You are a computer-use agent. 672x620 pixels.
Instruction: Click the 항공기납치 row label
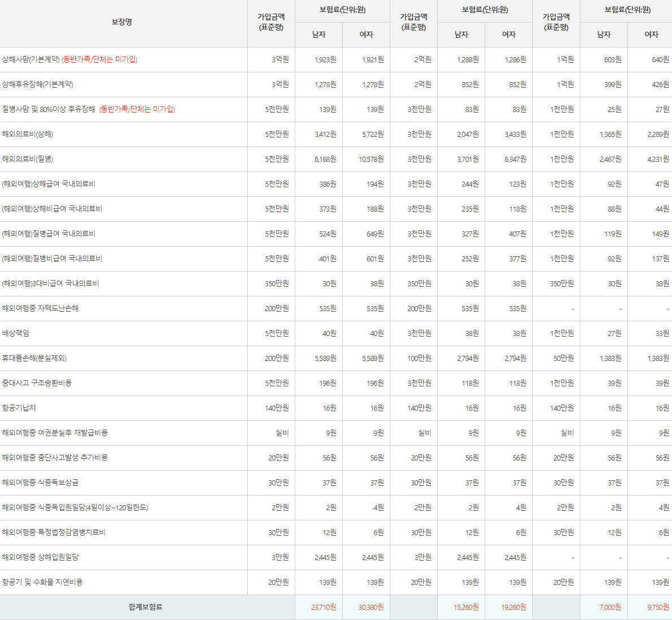pos(19,407)
